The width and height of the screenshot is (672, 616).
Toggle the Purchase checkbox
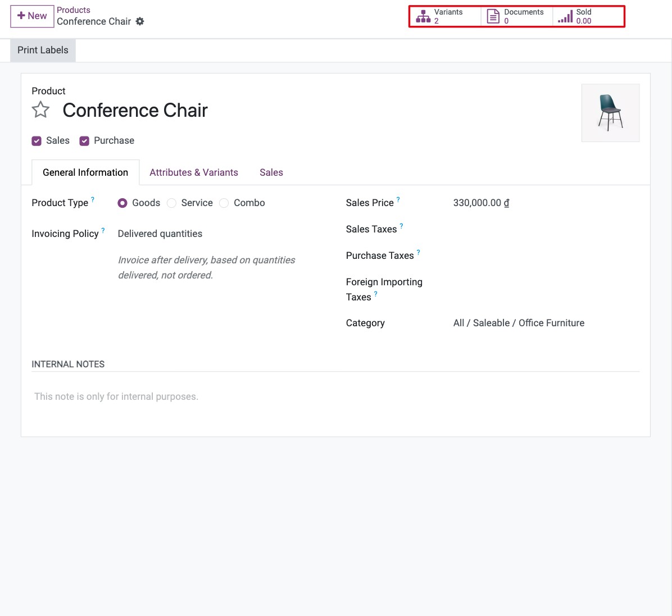pyautogui.click(x=84, y=141)
